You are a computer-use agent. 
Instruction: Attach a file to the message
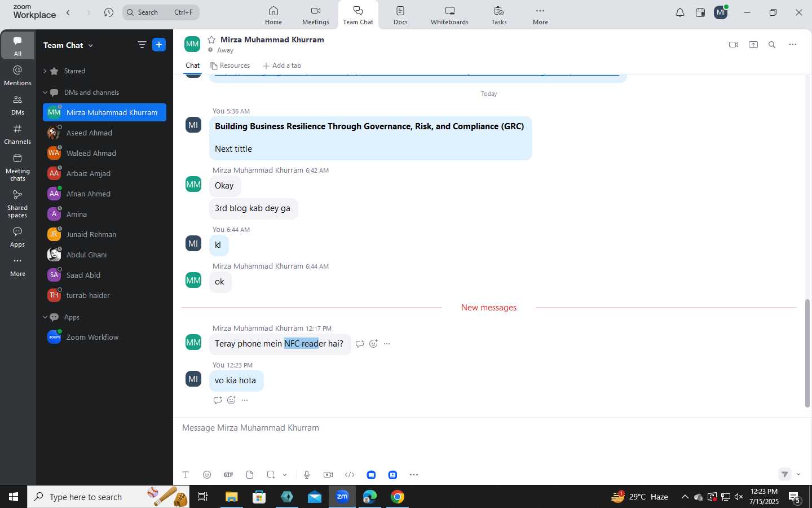250,475
